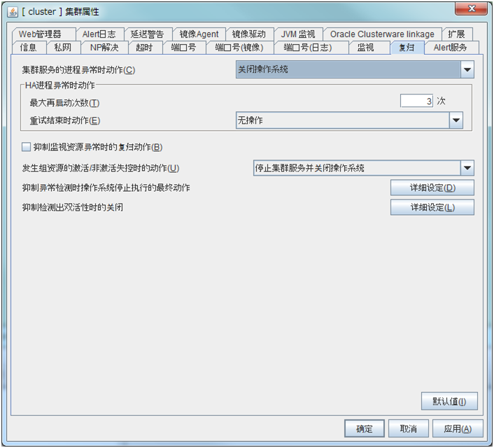494x448 pixels.
Task: Confirm with the 确定 button
Action: [364, 428]
